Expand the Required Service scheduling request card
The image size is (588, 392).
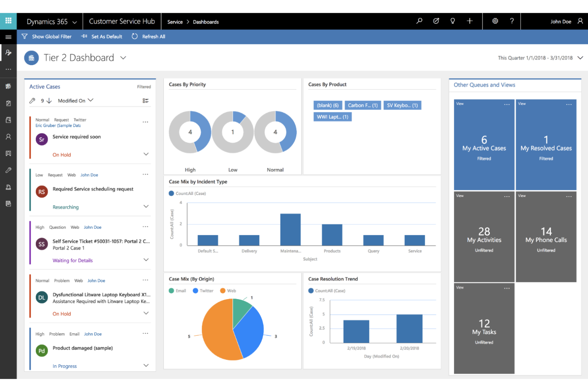click(146, 207)
